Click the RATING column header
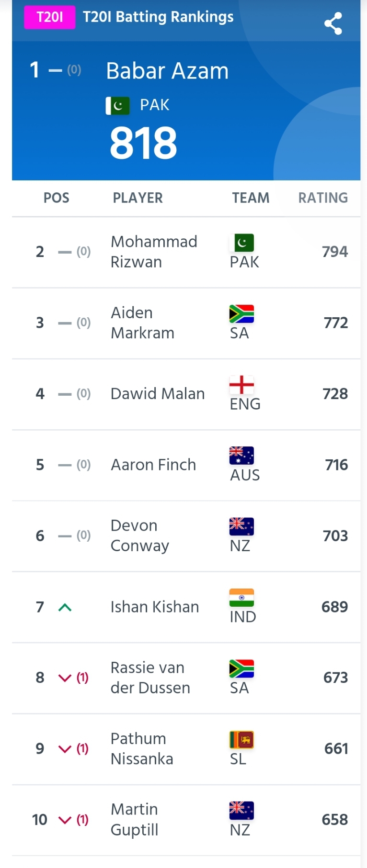Image resolution: width=367 pixels, height=868 pixels. pos(323,198)
